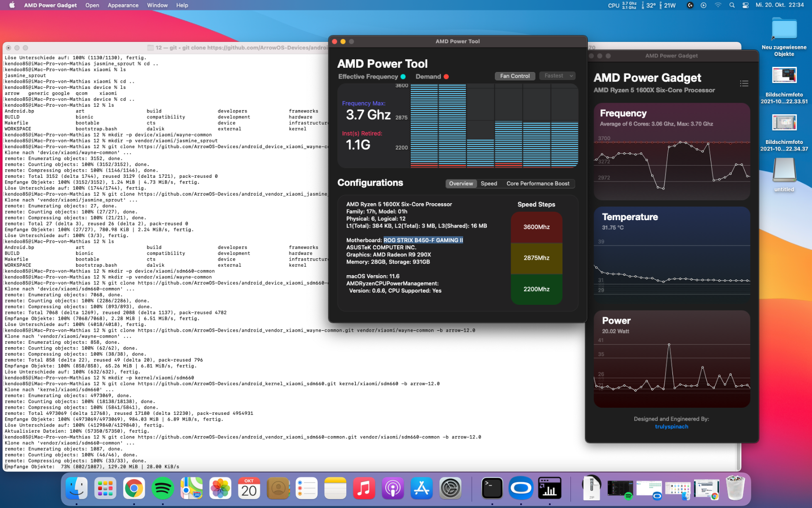Open Launchpad from the Dock
Screen dimensions: 812x508
105,489
